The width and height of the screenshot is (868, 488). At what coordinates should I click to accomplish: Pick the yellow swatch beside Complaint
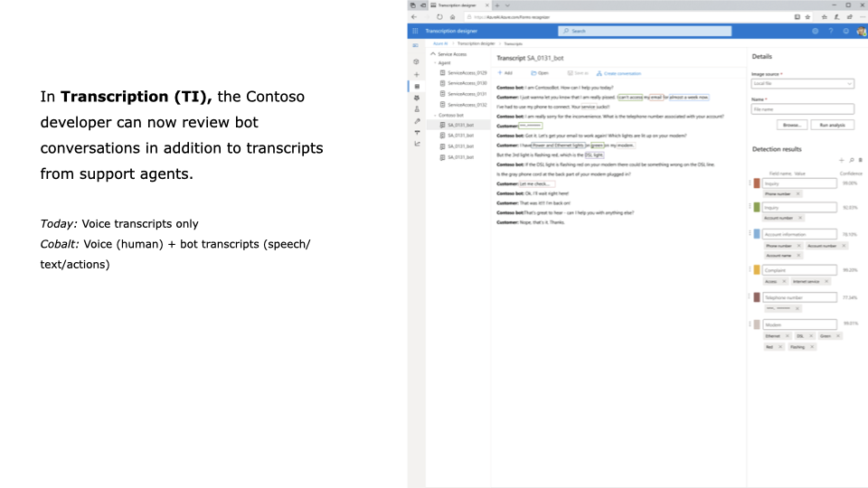click(757, 270)
